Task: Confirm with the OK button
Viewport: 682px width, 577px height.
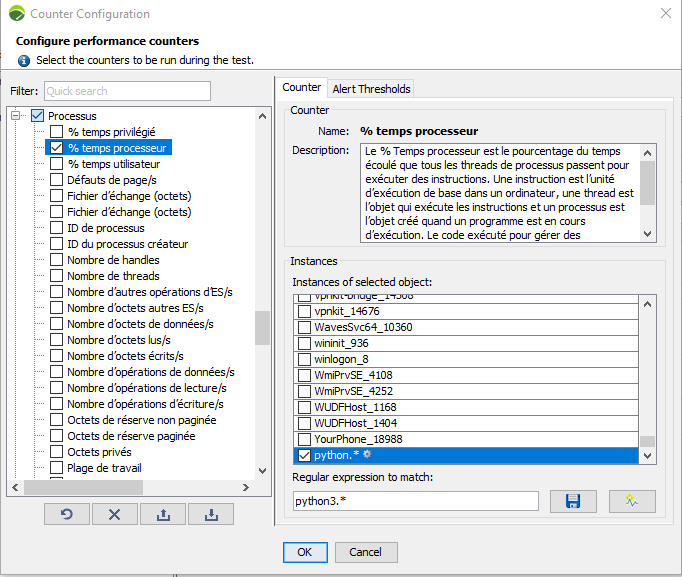Action: point(304,552)
